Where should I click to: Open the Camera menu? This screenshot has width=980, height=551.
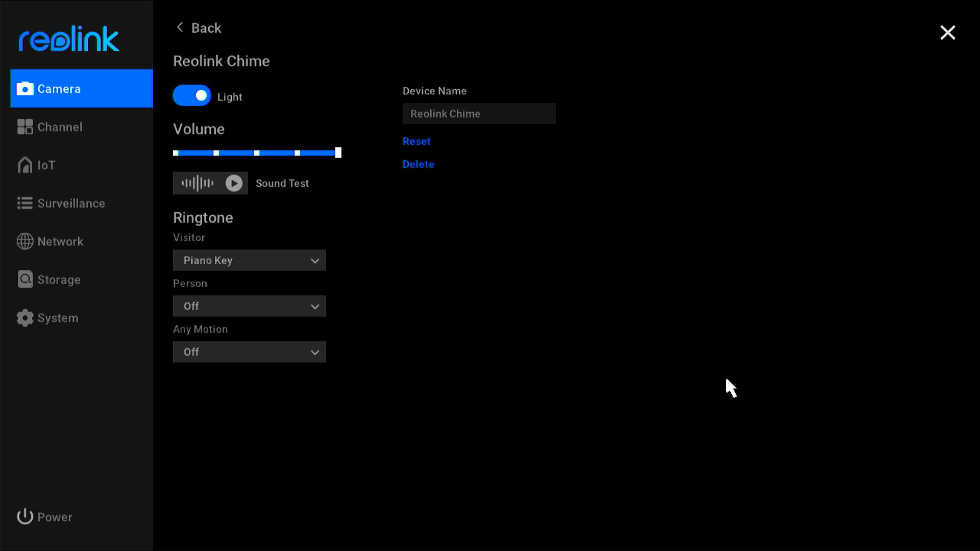coord(82,89)
